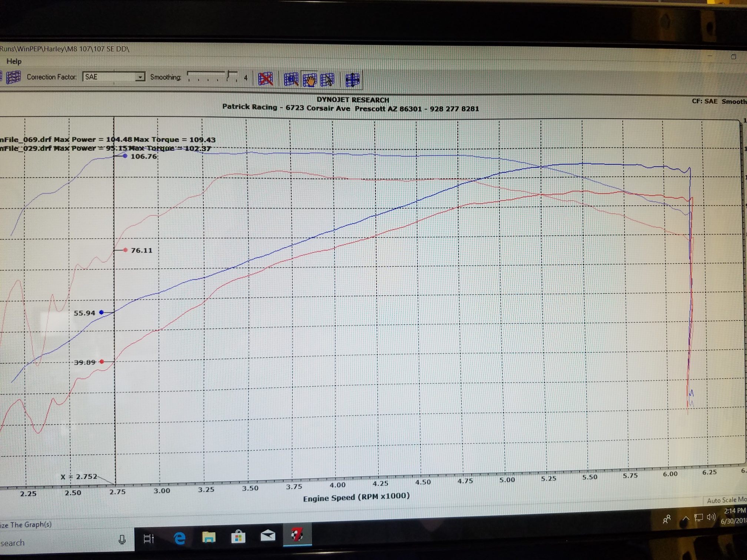The width and height of the screenshot is (747, 560).
Task: Expand the hidden tray icons chevron
Action: pyautogui.click(x=686, y=518)
